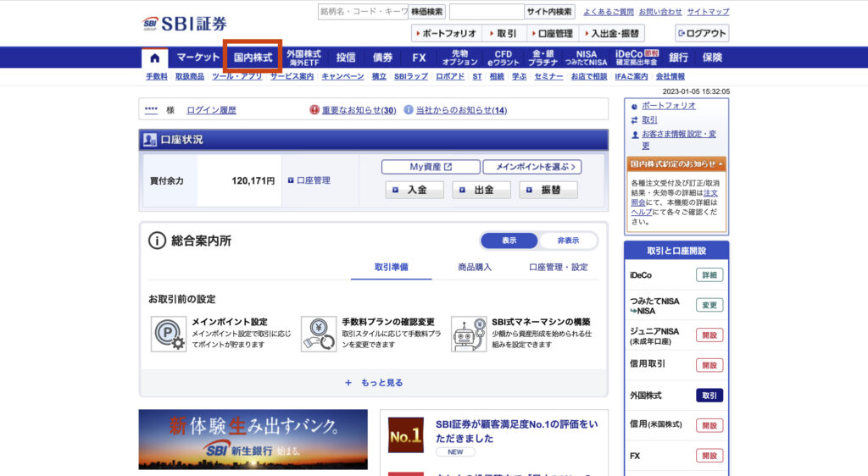Click the blue info icon for 当社からのお知らせ
Image resolution: width=868 pixels, height=476 pixels.
coord(409,109)
